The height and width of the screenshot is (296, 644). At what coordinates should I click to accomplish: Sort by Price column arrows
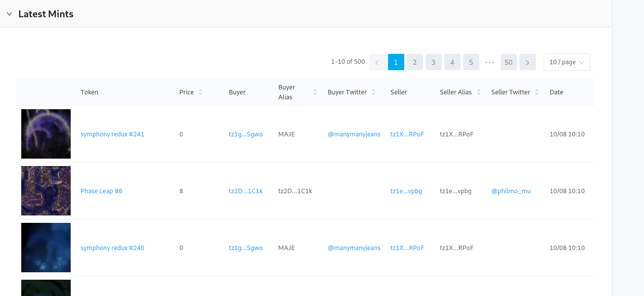click(x=200, y=92)
